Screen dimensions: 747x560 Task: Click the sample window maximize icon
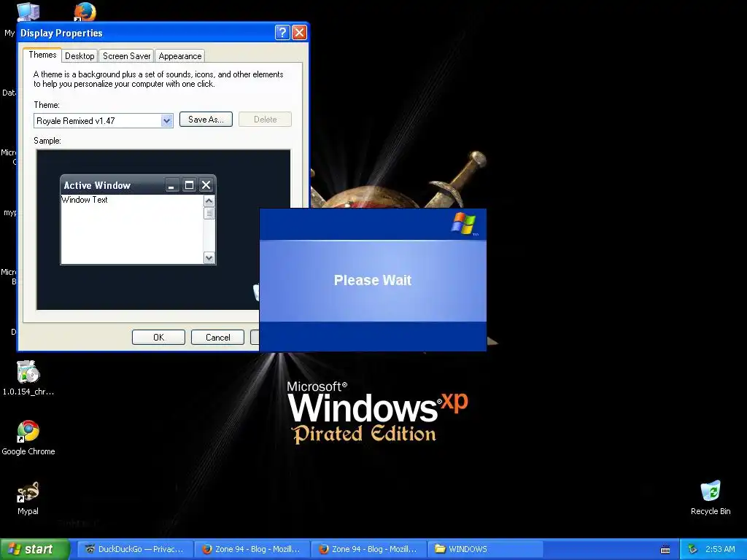click(x=189, y=184)
